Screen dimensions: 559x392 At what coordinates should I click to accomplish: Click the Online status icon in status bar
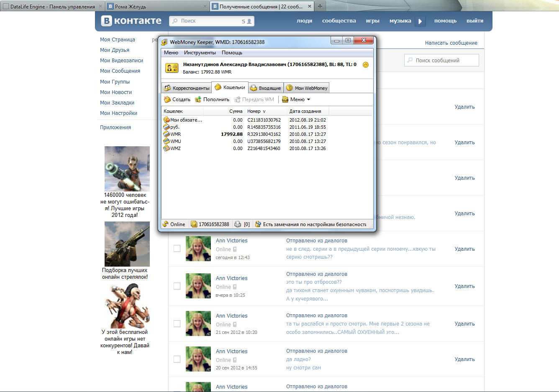[x=166, y=224]
